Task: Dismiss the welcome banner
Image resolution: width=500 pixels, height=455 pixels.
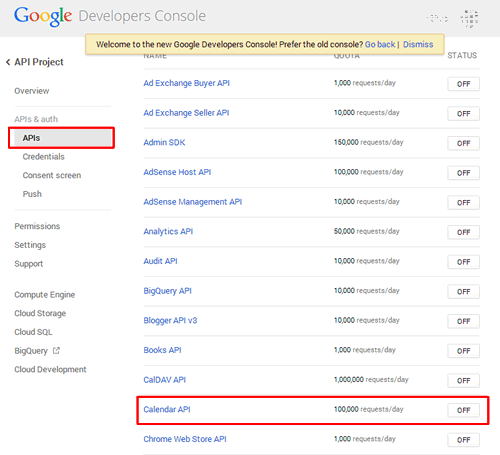Action: 418,44
